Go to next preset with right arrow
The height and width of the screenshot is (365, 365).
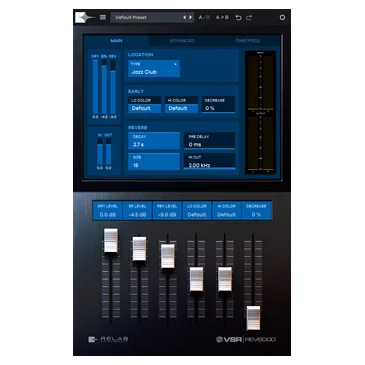[190, 17]
